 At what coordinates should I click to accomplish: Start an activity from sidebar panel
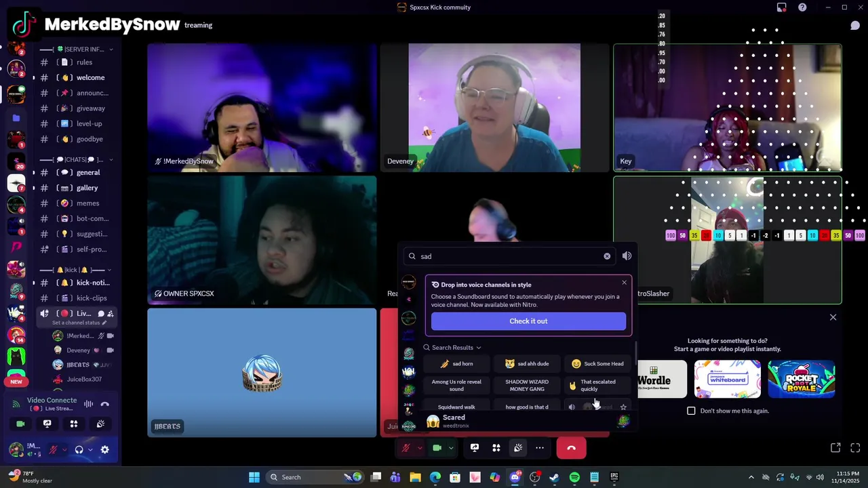(74, 424)
